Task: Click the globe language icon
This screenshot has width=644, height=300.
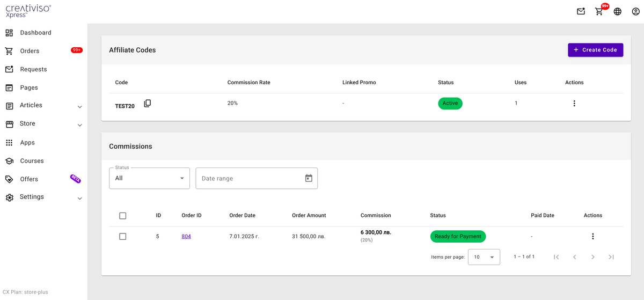Action: click(x=618, y=11)
